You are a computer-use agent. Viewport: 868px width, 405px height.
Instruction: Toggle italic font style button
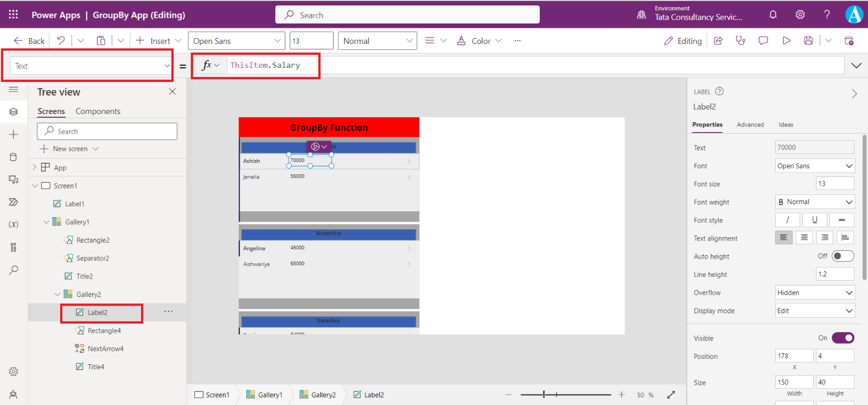coord(787,220)
